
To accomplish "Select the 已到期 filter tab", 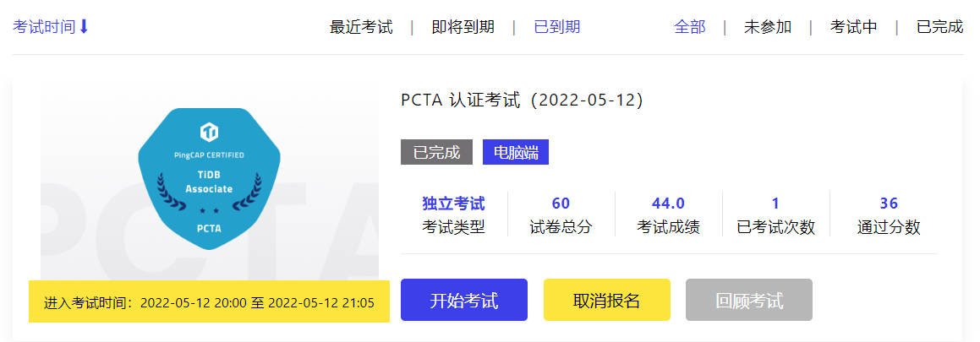I will tap(556, 27).
